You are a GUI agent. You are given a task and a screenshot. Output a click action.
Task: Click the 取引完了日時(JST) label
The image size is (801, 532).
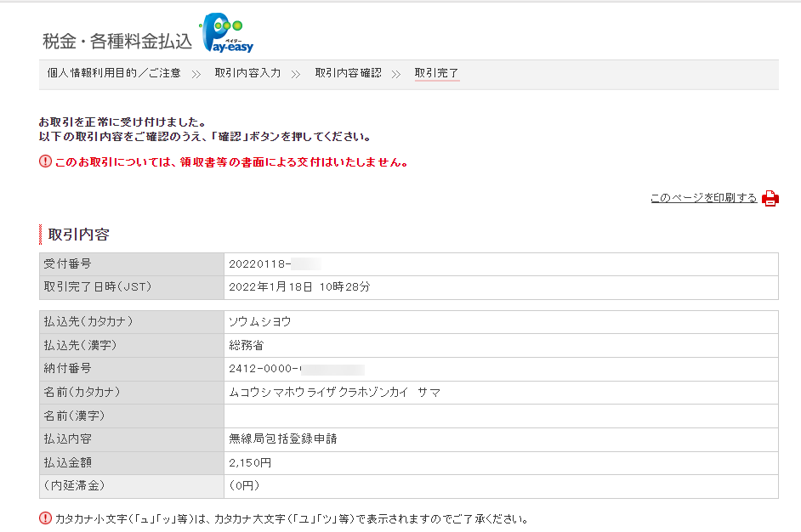coord(98,287)
